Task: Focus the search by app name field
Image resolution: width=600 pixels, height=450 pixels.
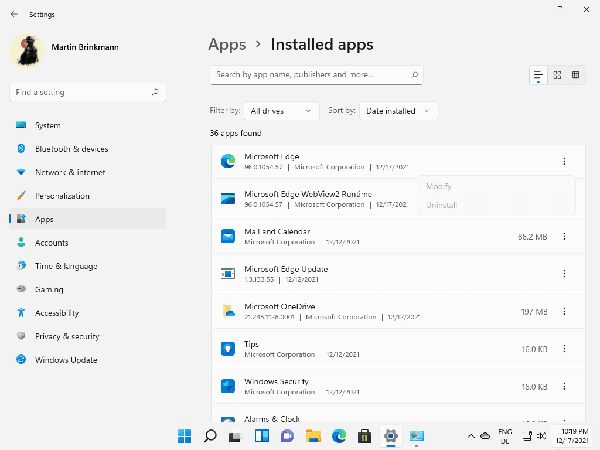Action: pos(316,75)
